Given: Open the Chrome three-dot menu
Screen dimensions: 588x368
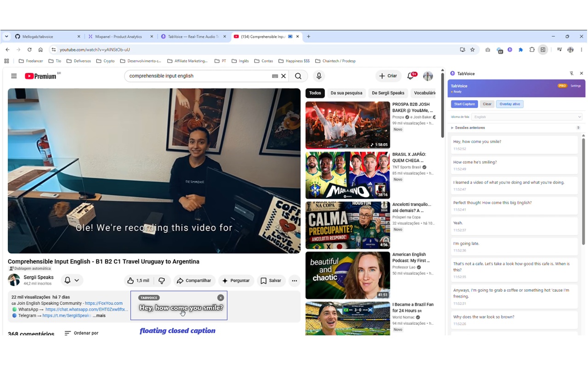Looking at the screenshot, I should 582,50.
